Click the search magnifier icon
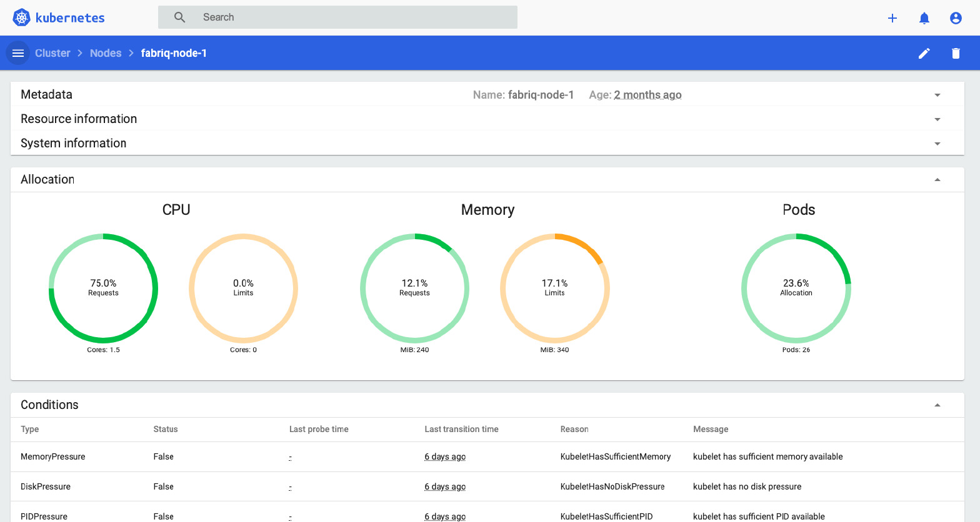The image size is (980, 522). pos(179,17)
